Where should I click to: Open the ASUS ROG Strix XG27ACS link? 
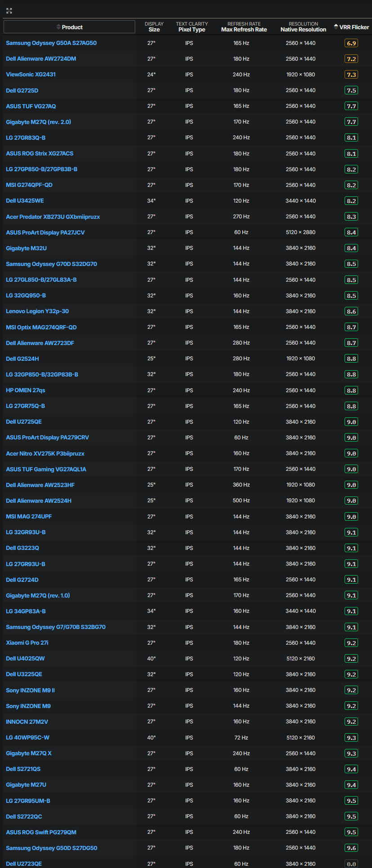coord(40,153)
